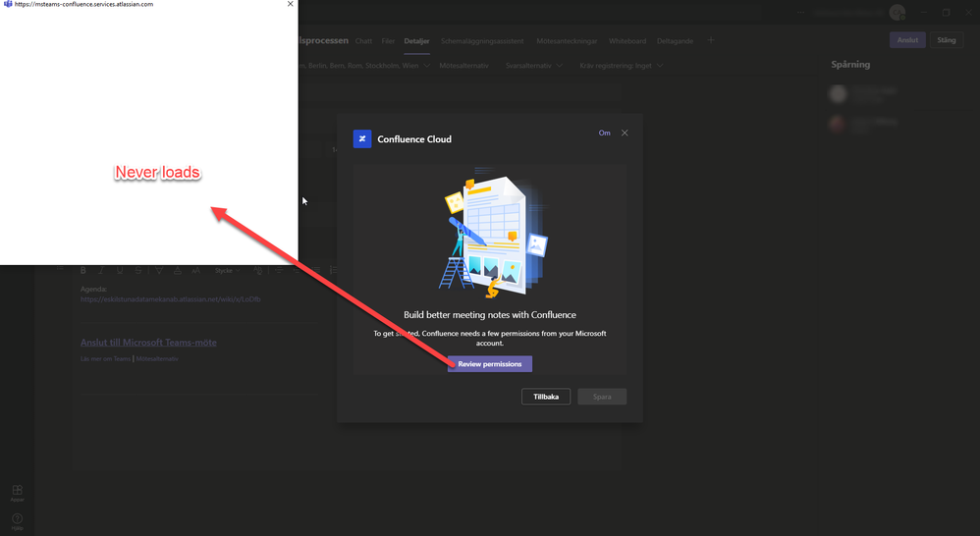
Task: Close the atlassian.com popup window
Action: (290, 4)
